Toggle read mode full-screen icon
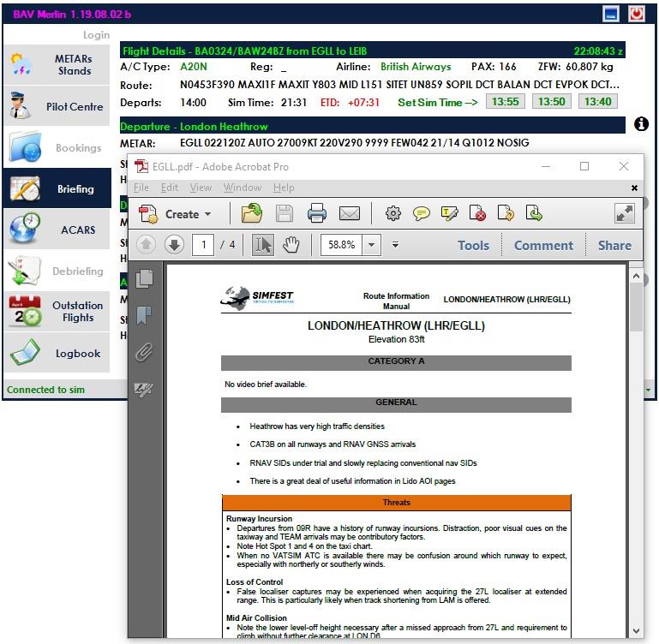This screenshot has width=659, height=644. click(x=625, y=213)
